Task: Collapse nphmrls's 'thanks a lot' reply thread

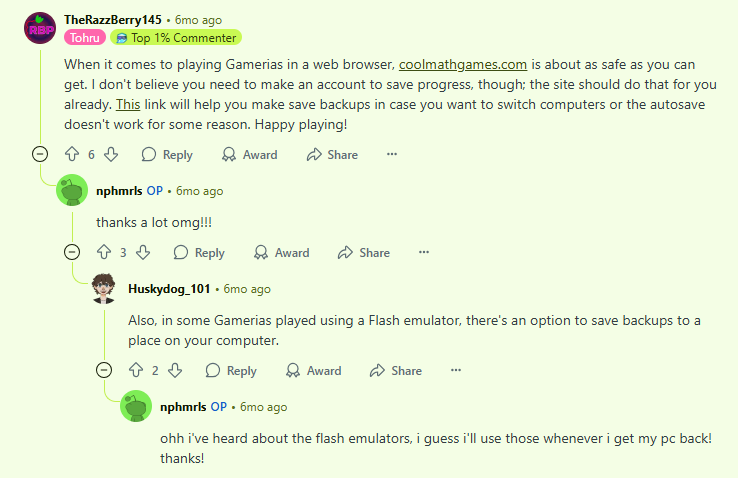Action: coord(71,253)
